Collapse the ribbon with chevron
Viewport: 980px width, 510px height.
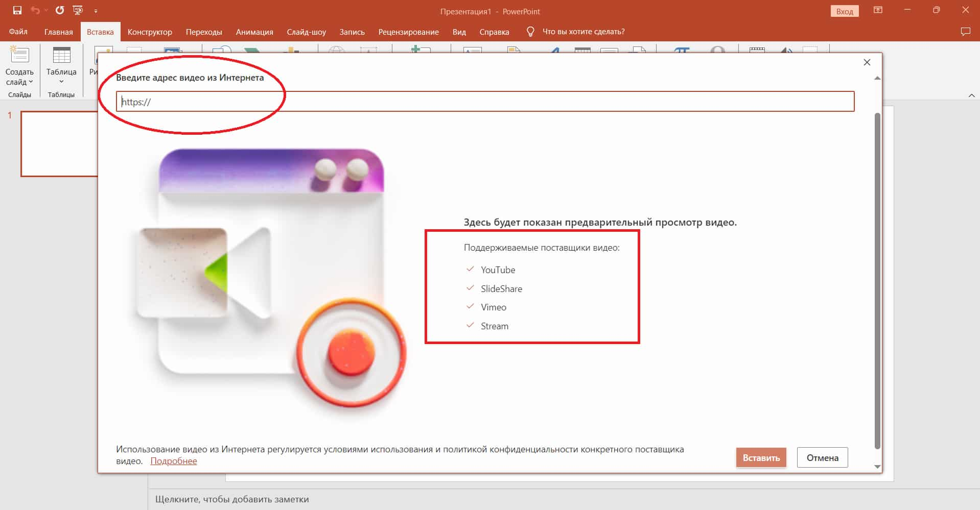point(971,95)
